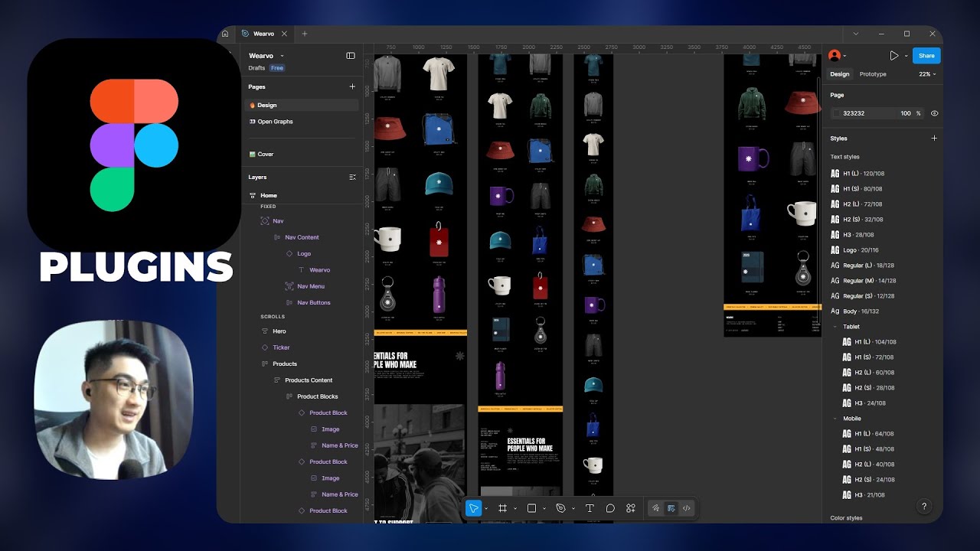The height and width of the screenshot is (551, 980).
Task: Edit the 100 percent opacity field
Action: (x=906, y=113)
